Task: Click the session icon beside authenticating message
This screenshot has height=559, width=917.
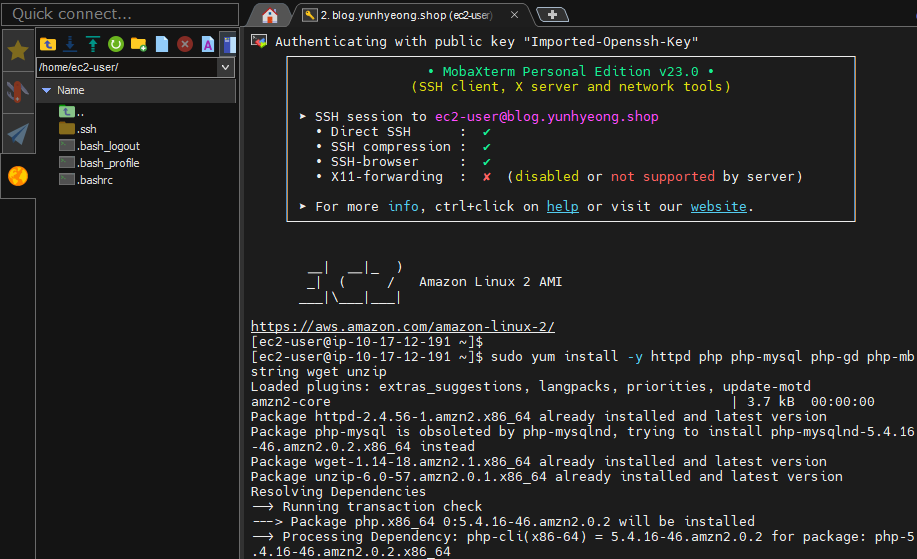Action: click(258, 41)
